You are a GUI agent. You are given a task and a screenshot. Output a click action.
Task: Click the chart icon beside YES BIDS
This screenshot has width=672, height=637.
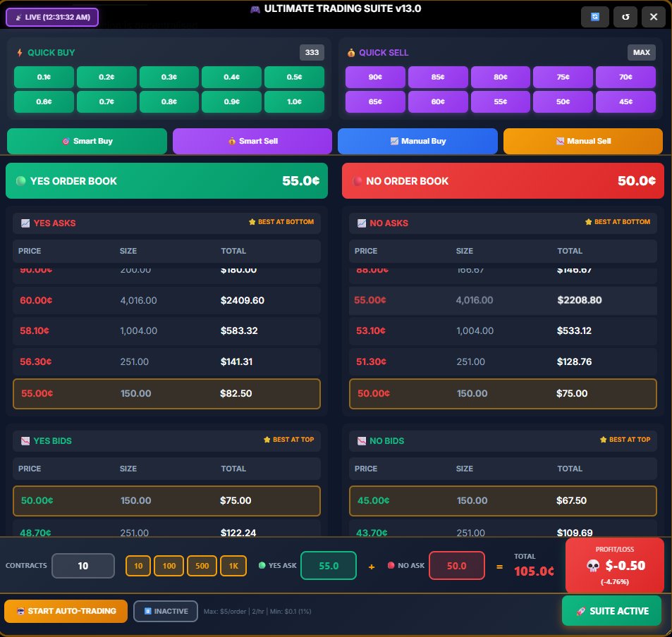click(x=25, y=441)
